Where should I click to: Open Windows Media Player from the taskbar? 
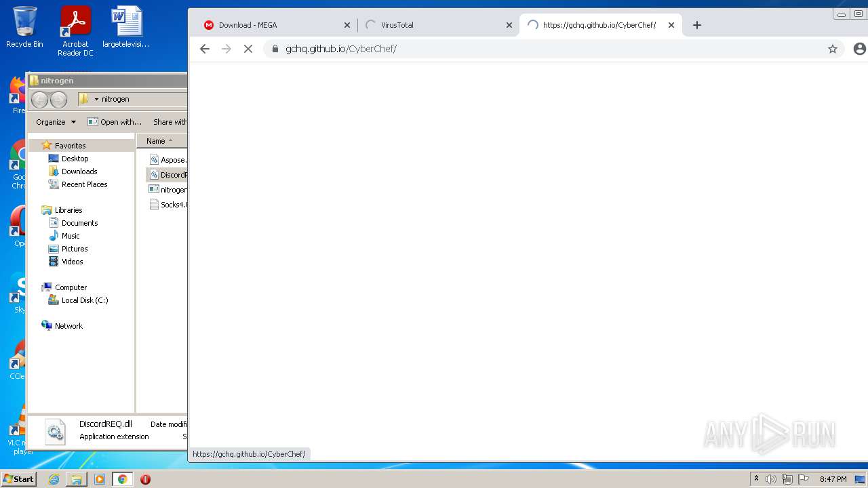click(x=100, y=479)
